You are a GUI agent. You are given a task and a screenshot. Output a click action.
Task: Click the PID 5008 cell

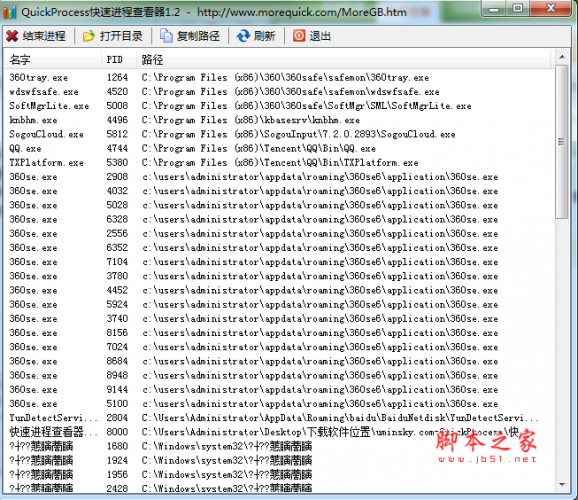point(117,106)
